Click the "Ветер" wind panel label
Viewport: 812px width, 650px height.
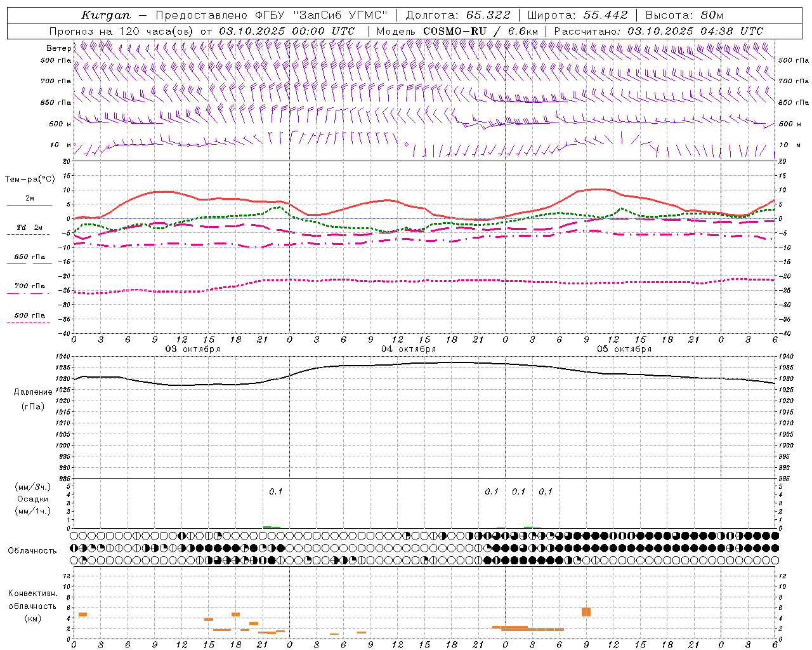coord(58,48)
